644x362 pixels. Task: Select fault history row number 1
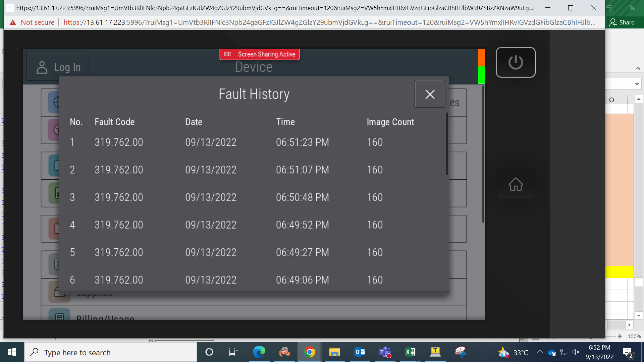[253, 142]
